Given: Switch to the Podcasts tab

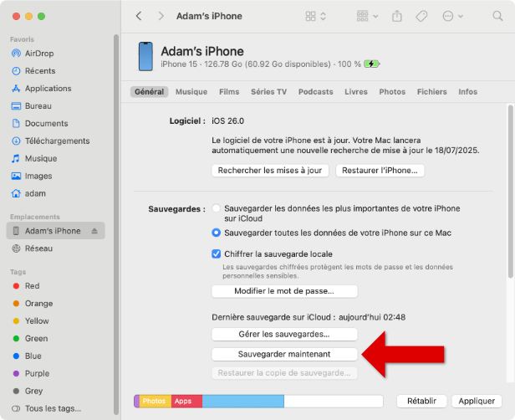Looking at the screenshot, I should tap(316, 92).
